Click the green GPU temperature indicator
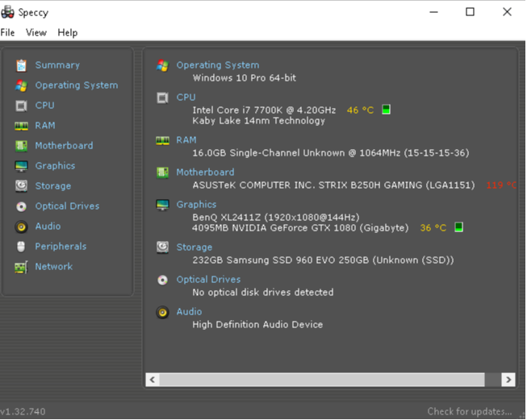Viewport: 527px width, 420px height. tap(458, 228)
